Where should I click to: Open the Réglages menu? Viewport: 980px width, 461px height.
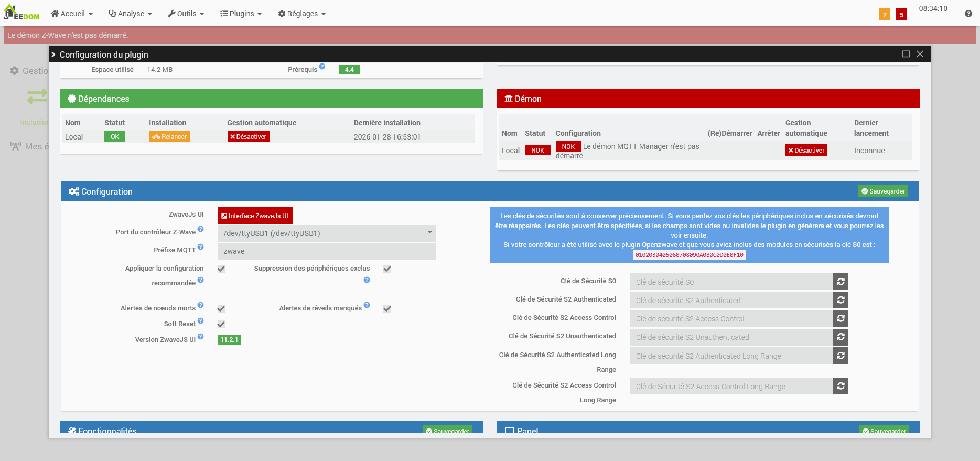(302, 14)
